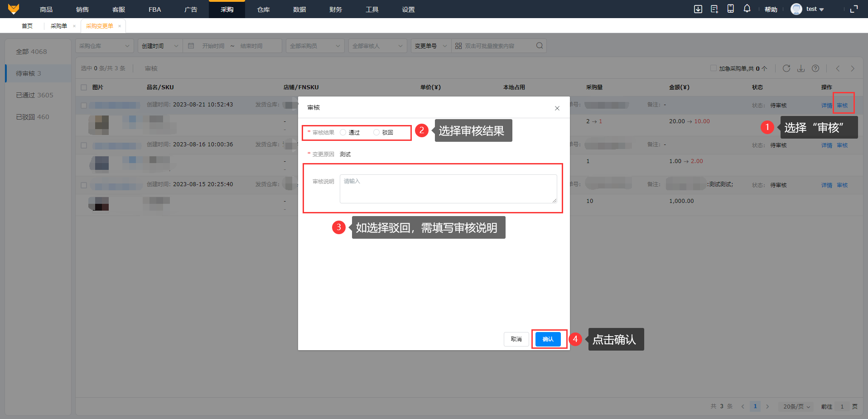The image size is (868, 419).
Task: Open the download center icon in the top bar
Action: pos(698,9)
